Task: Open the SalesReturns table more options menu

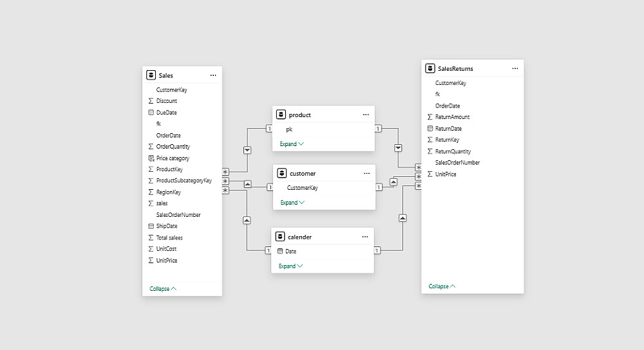Action: (515, 68)
